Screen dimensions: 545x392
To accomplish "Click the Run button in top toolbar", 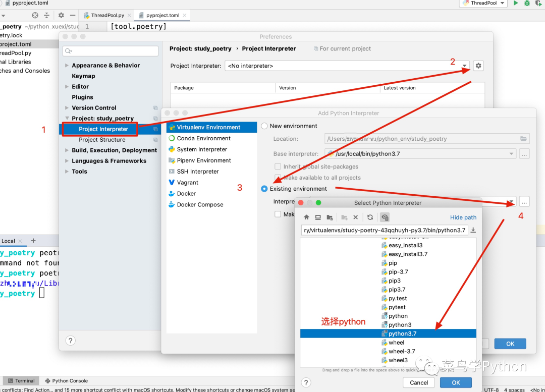I will tap(516, 3).
